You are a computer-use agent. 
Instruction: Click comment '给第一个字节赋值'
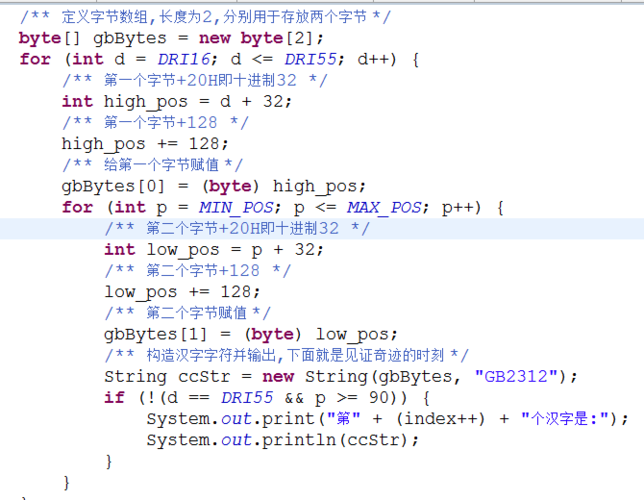click(x=152, y=165)
